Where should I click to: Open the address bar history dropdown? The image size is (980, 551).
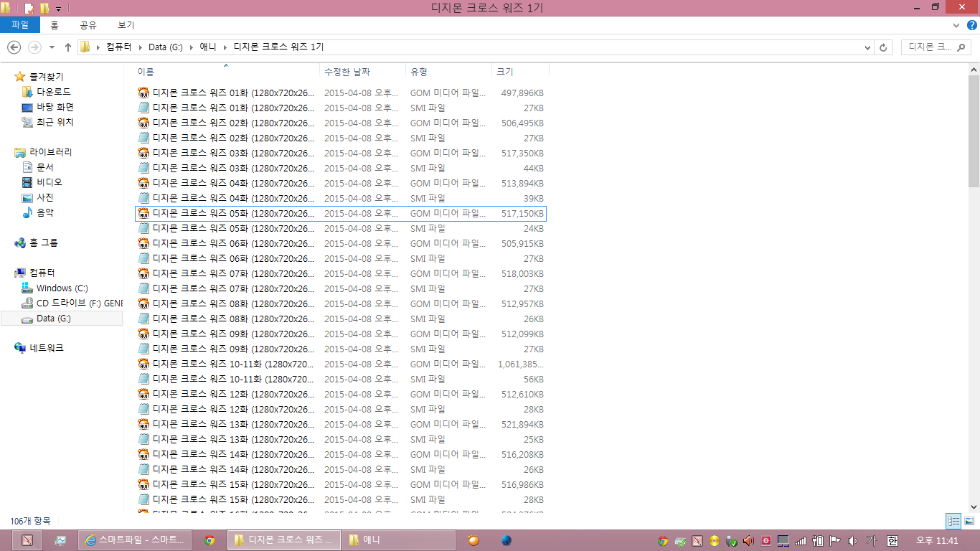tap(868, 47)
